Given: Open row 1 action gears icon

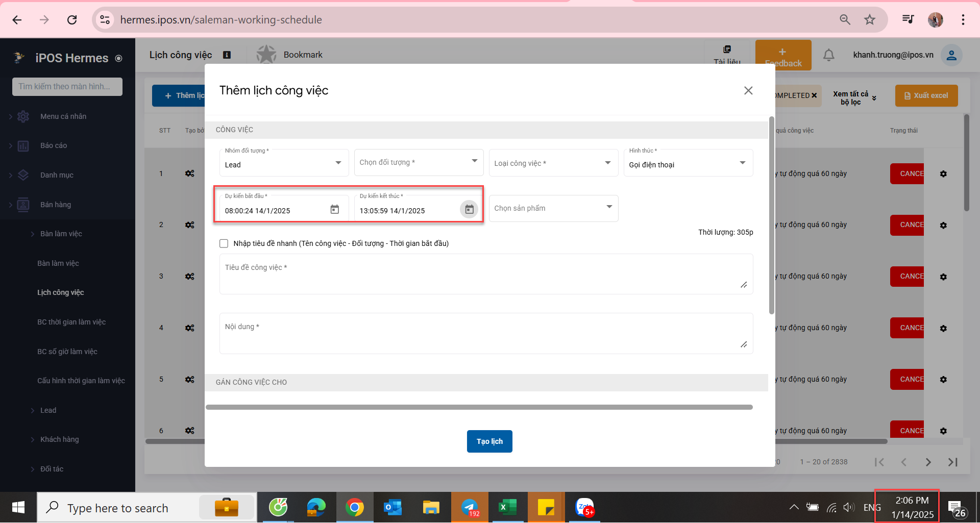Looking at the screenshot, I should click(190, 173).
